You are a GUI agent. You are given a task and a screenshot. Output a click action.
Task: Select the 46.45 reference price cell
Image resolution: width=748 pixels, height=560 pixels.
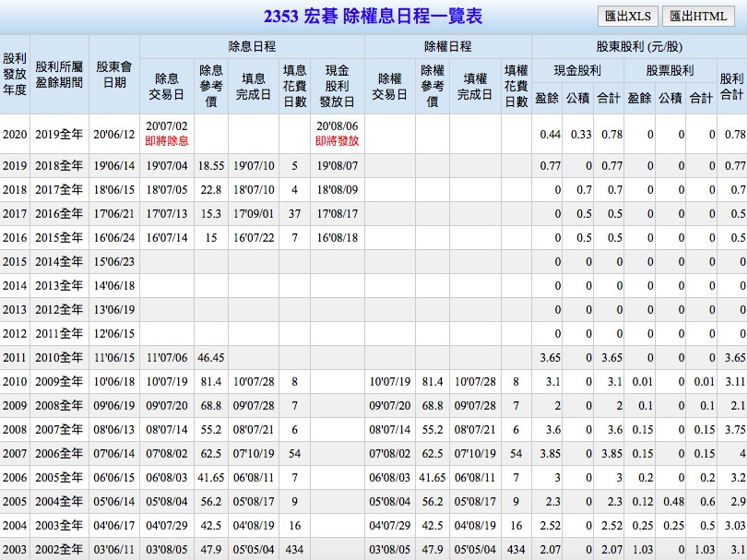pyautogui.click(x=211, y=357)
